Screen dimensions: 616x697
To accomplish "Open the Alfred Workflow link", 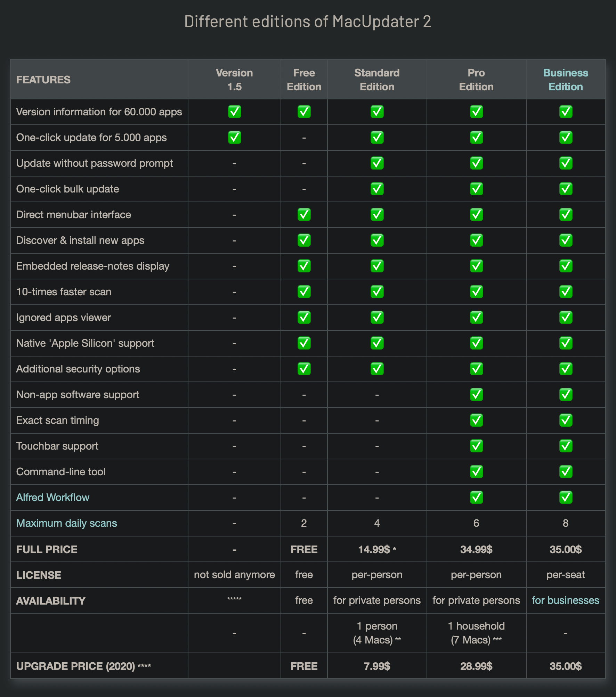I will click(53, 497).
